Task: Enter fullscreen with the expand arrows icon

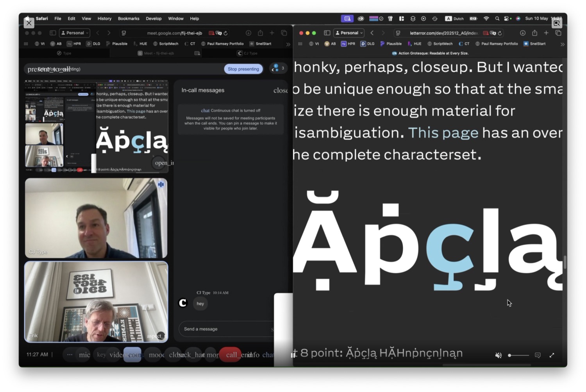Action: pyautogui.click(x=552, y=355)
